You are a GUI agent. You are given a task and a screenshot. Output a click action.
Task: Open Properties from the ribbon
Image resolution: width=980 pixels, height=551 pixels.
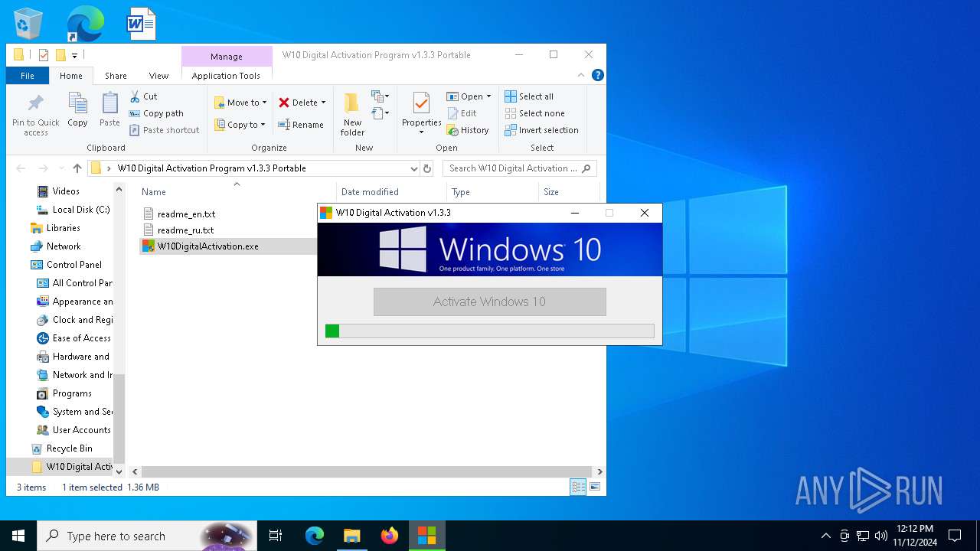422,114
